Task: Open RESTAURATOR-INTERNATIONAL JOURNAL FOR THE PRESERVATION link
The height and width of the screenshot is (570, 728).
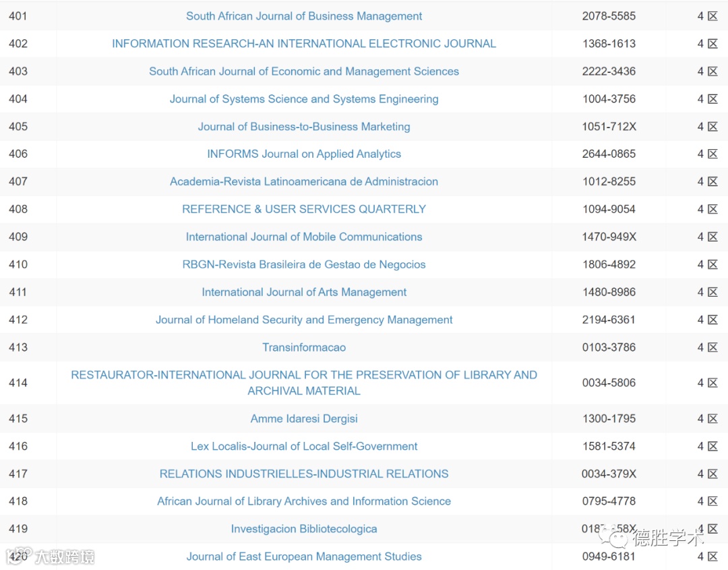Action: (x=303, y=382)
